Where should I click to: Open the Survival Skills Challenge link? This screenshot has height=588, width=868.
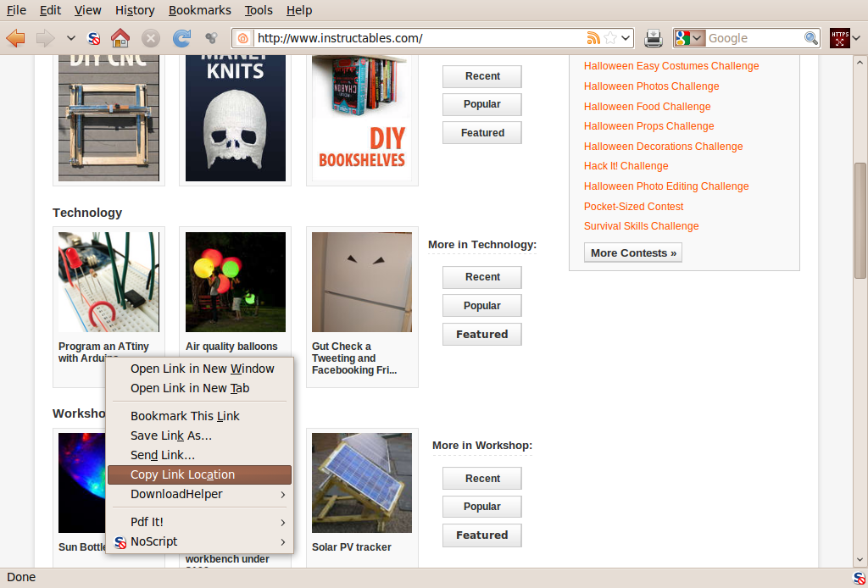(641, 226)
